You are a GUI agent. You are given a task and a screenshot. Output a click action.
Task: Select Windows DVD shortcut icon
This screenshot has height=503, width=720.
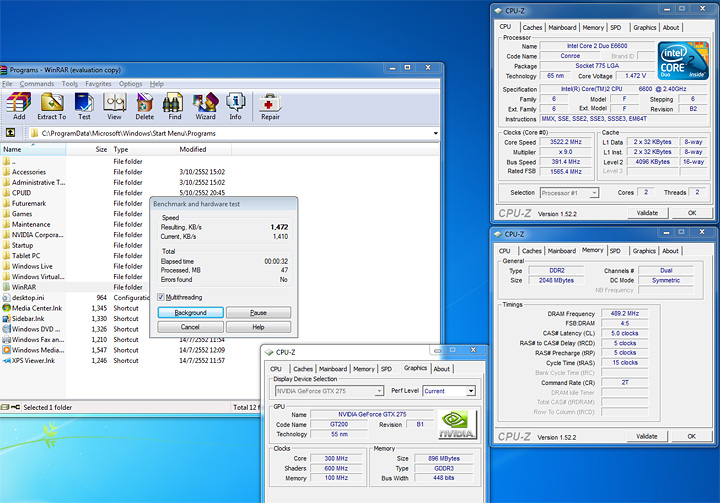point(6,329)
